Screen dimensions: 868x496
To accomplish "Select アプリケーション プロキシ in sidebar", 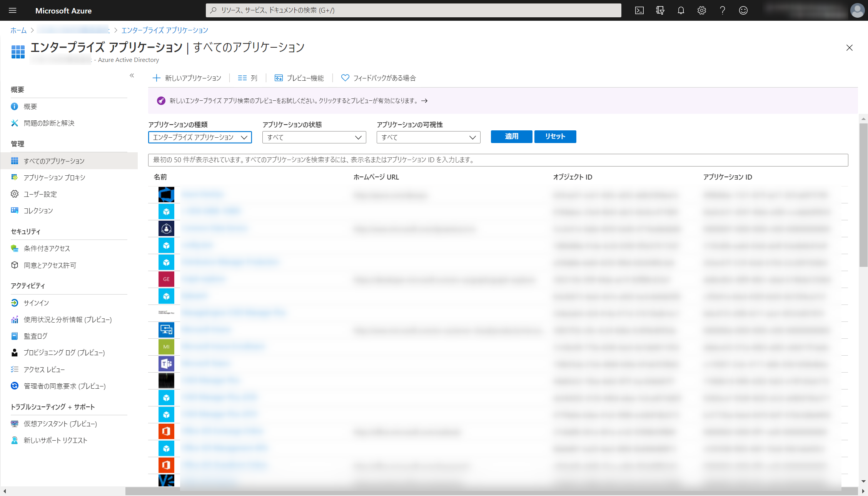I will 54,177.
